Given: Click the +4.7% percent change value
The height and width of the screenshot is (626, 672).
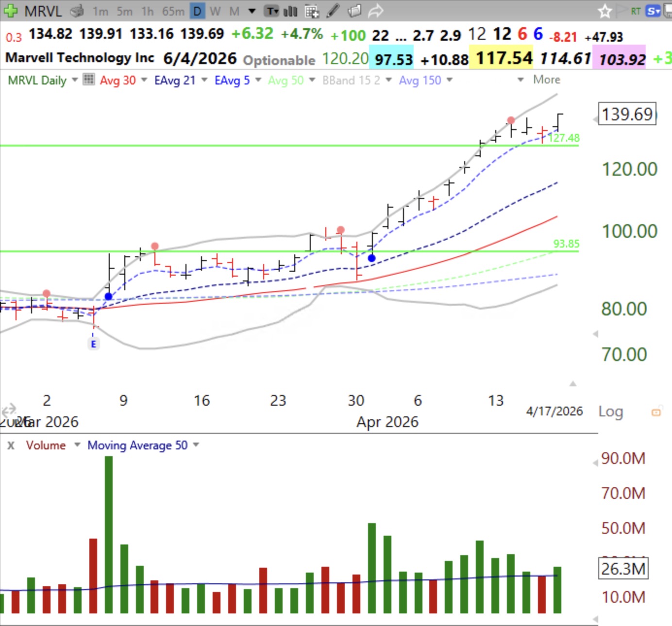Looking at the screenshot, I should (x=302, y=34).
